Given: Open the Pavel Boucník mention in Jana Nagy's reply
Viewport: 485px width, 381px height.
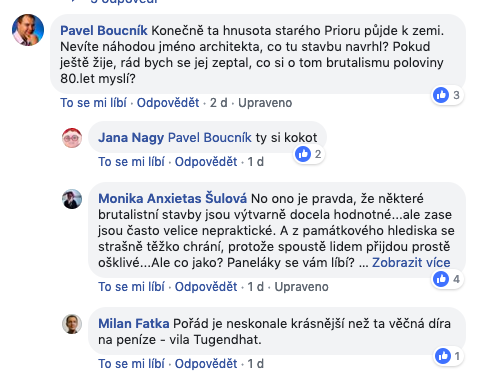Looking at the screenshot, I should [x=210, y=138].
